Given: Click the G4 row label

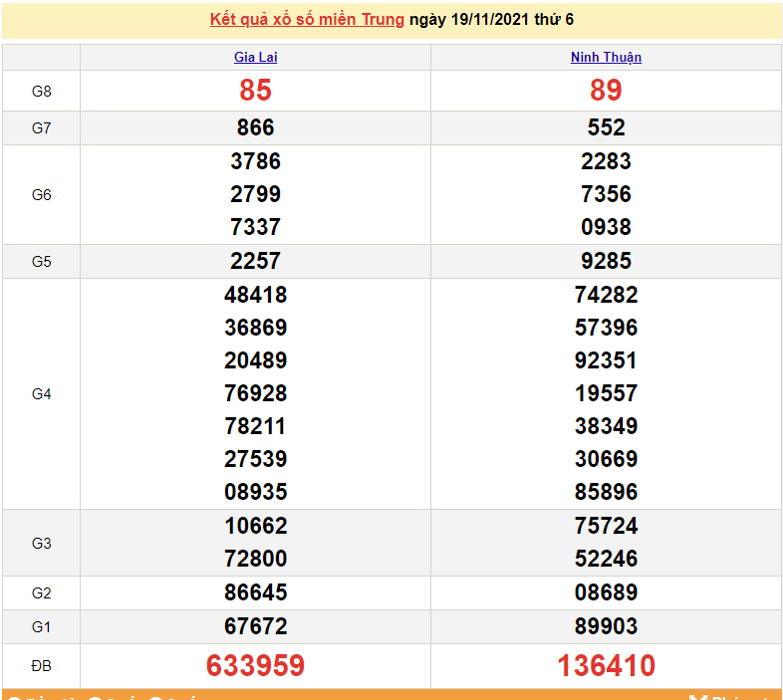Looking at the screenshot, I should click(41, 394).
